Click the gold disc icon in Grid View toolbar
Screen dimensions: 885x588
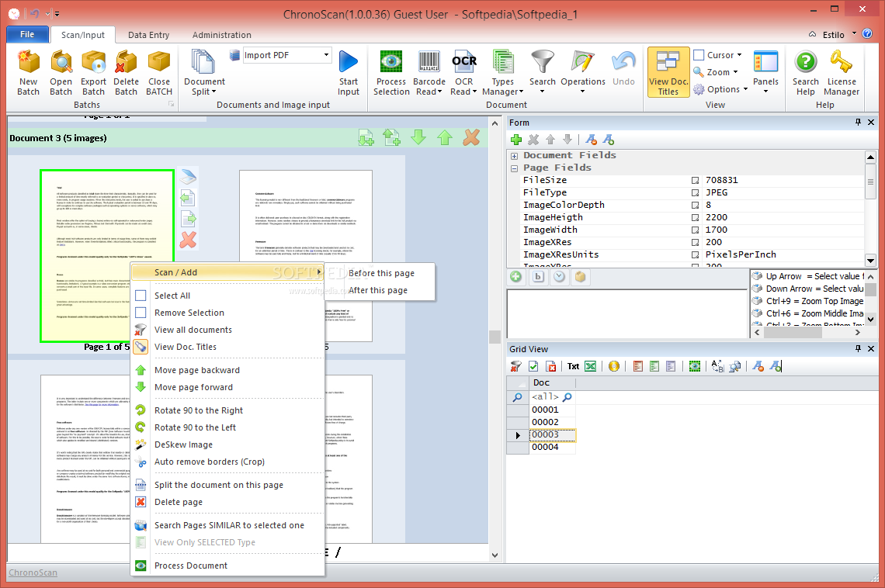[x=614, y=366]
